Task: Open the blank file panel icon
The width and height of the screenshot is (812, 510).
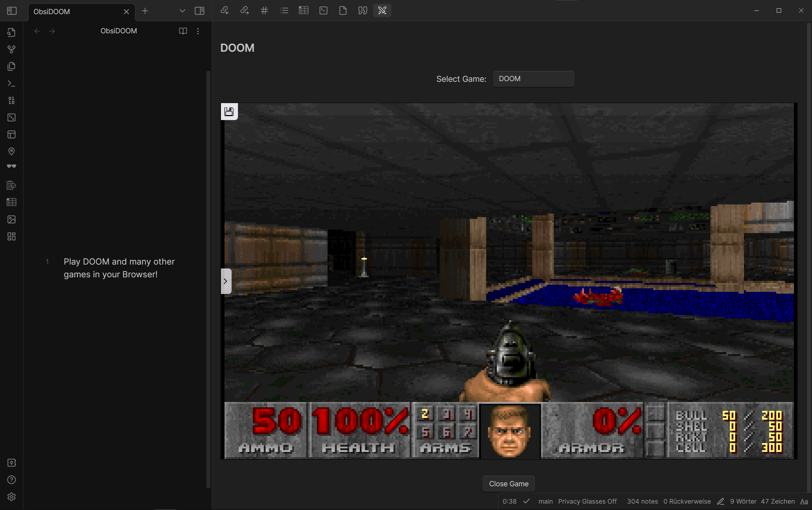Action: [343, 11]
